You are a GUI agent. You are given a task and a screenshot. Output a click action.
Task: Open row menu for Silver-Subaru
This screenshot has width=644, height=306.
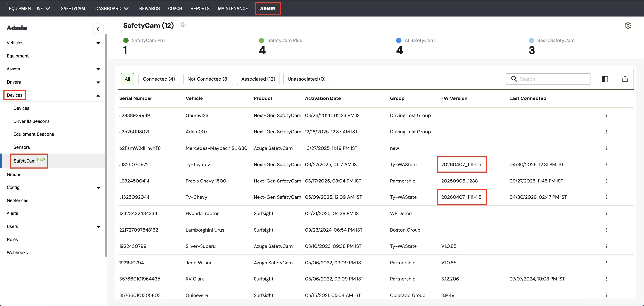pos(606,246)
